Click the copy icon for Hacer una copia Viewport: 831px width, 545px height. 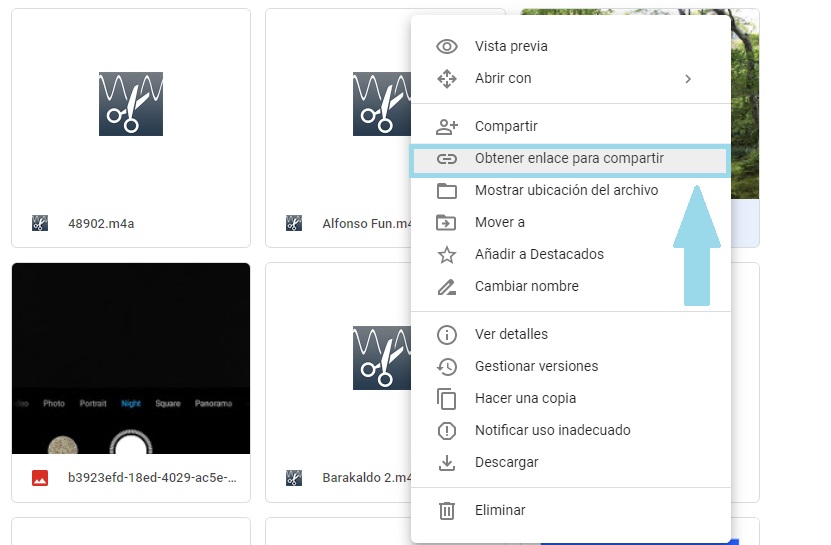pyautogui.click(x=447, y=399)
